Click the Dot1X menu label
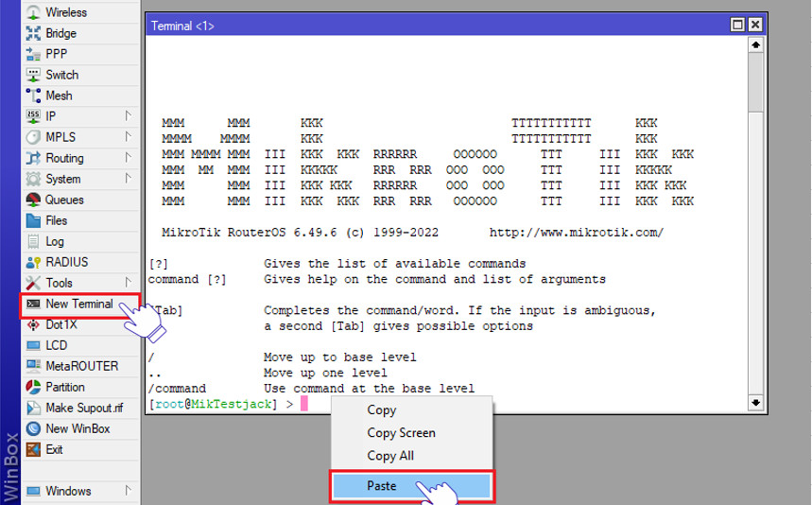This screenshot has width=812, height=505. tap(61, 324)
